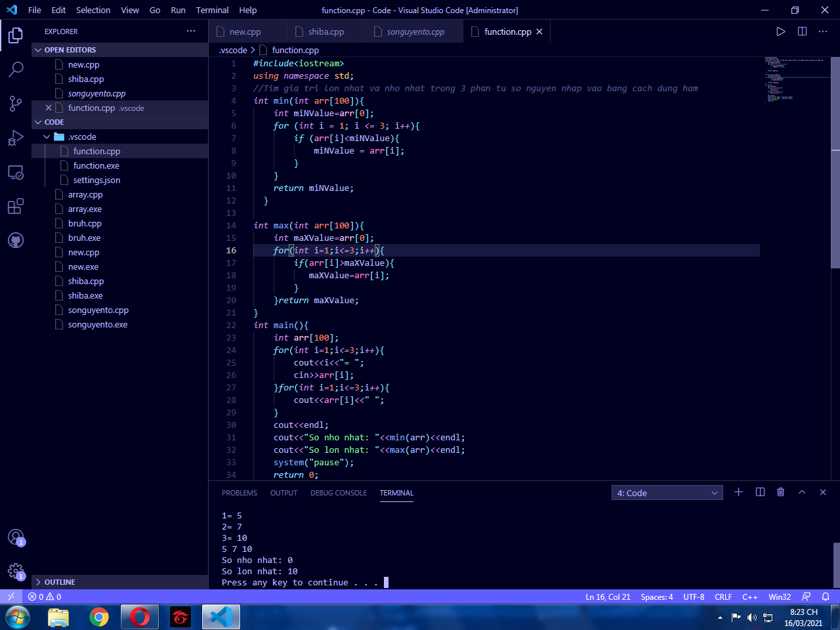Open the Explorer view in activity bar
The height and width of the screenshot is (630, 840).
(x=16, y=35)
